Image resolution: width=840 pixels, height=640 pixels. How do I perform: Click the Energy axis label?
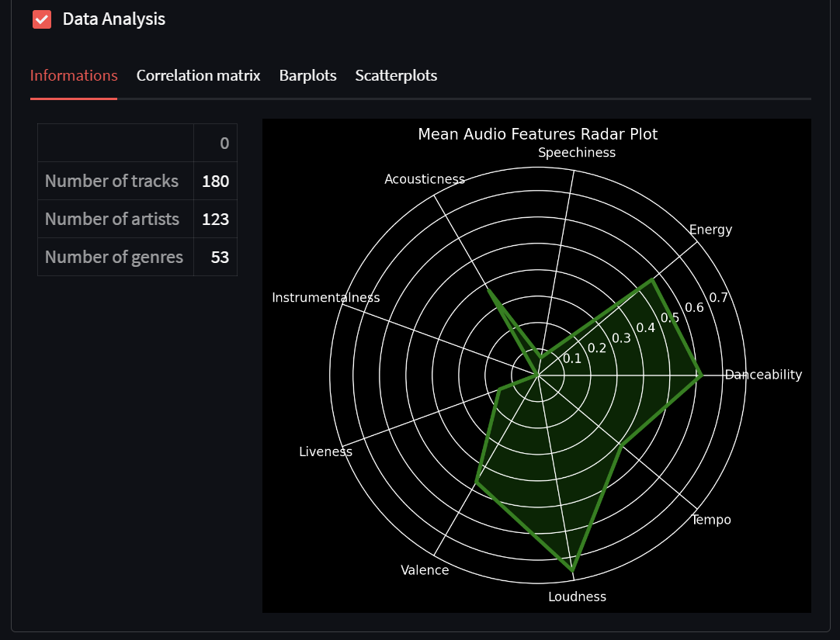click(x=710, y=229)
